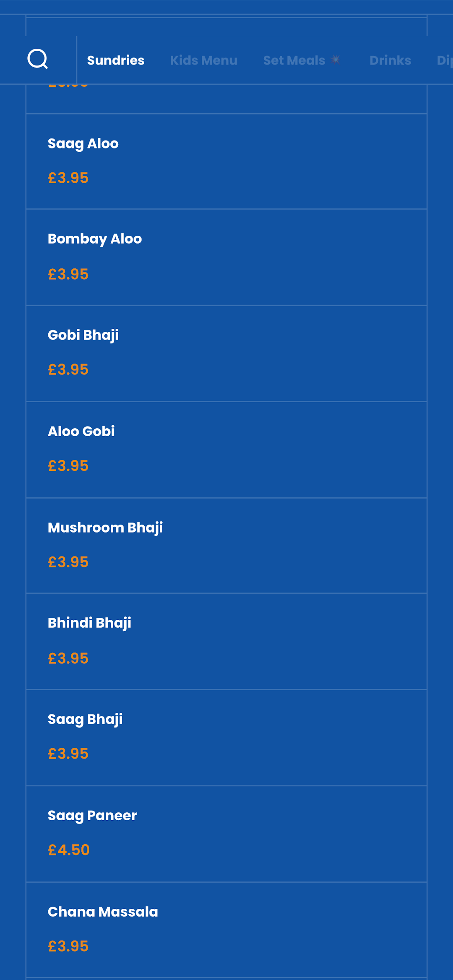Select the Gobi Bhaji dish
Image resolution: width=453 pixels, height=980 pixels.
pyautogui.click(x=226, y=354)
